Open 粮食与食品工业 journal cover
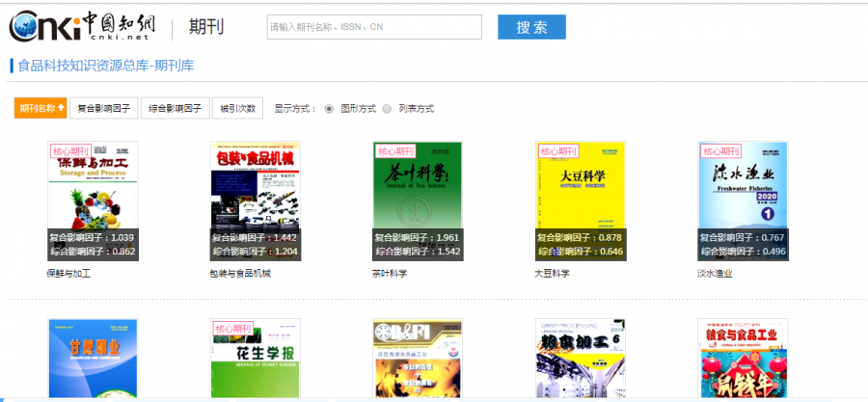The width and height of the screenshot is (868, 402). (743, 360)
